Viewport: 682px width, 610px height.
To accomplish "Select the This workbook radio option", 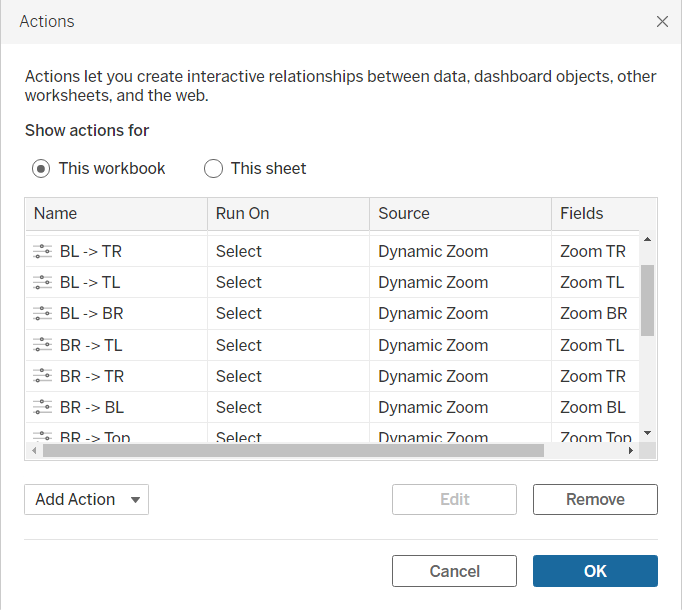I will point(41,169).
